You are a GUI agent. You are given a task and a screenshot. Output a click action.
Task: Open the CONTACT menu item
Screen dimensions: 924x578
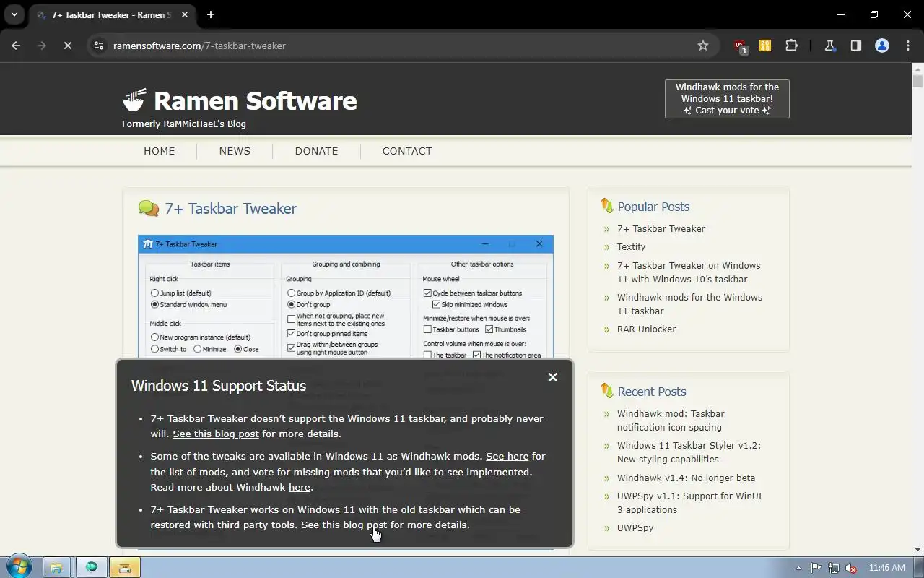click(x=407, y=151)
